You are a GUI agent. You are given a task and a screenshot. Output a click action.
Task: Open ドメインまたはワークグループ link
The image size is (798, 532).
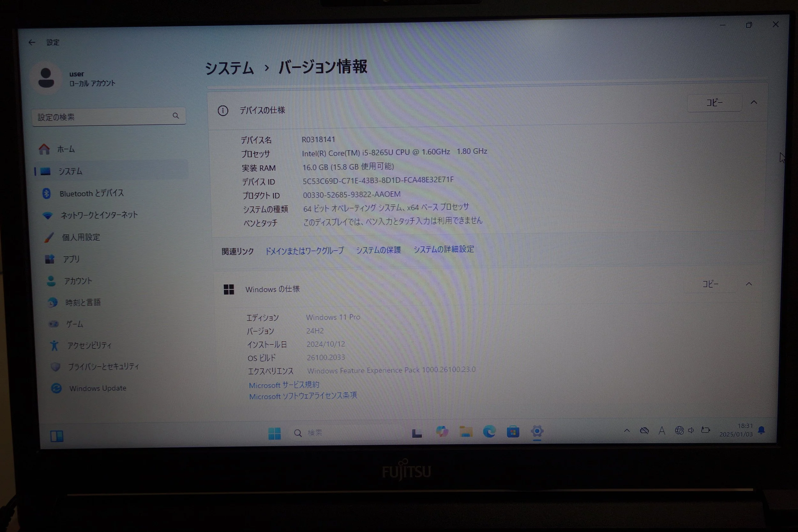click(304, 251)
